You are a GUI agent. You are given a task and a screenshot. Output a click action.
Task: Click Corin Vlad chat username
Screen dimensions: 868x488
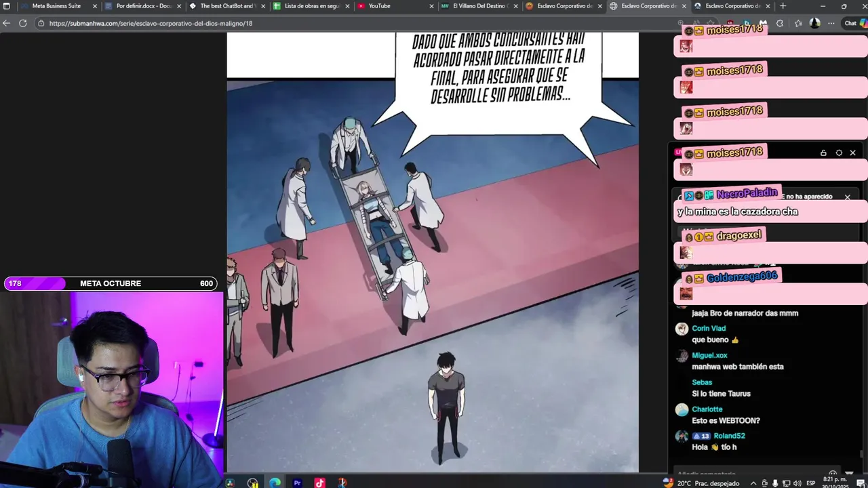709,328
